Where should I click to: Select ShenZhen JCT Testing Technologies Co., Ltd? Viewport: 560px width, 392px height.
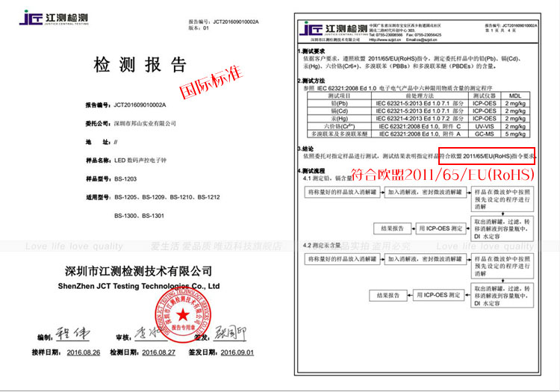pyautogui.click(x=139, y=286)
